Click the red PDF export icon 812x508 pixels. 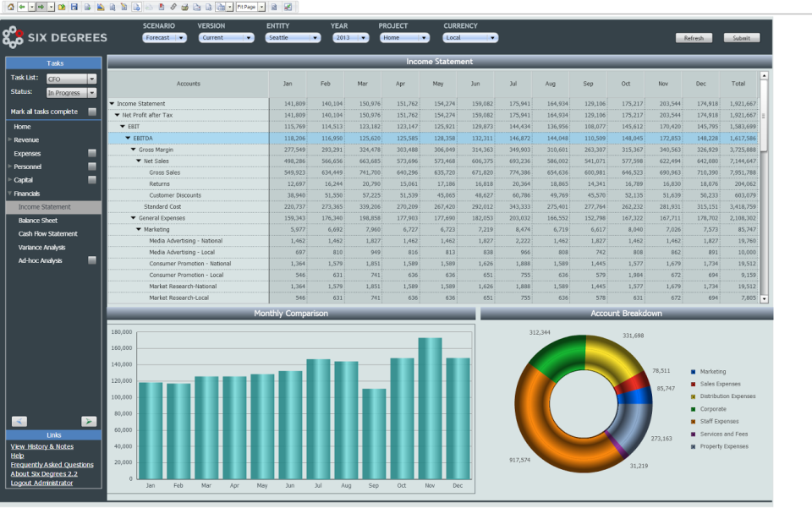click(x=161, y=8)
